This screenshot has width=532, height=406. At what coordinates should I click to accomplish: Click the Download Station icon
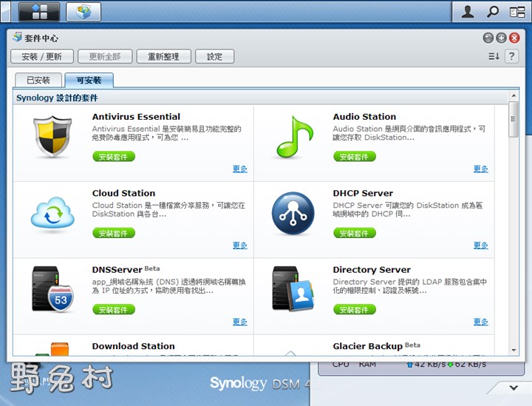pyautogui.click(x=52, y=348)
